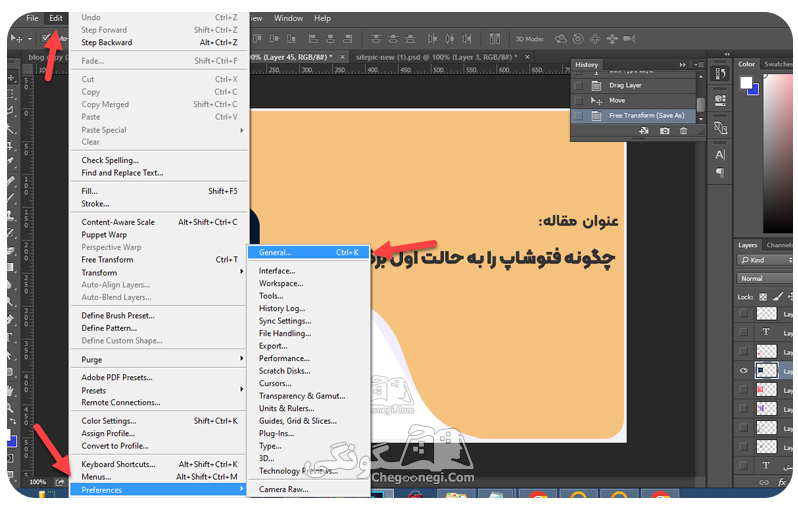This screenshot has height=508, width=798.
Task: Open the Help menu
Action: (x=322, y=18)
